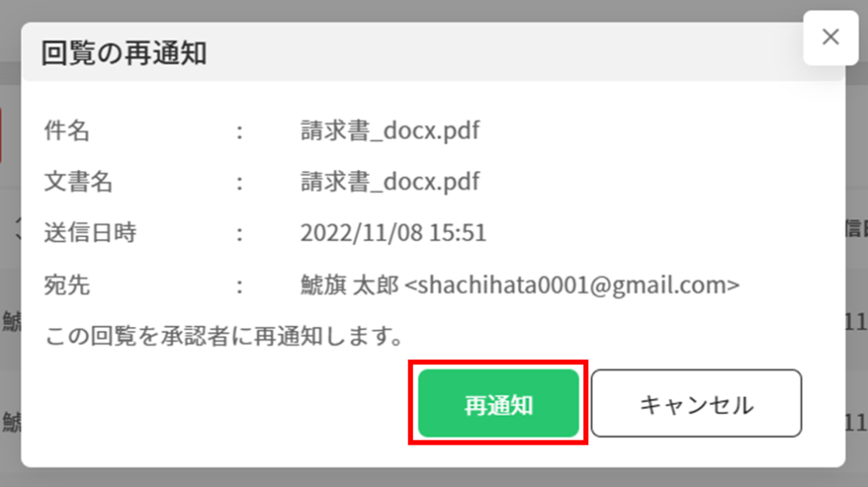This screenshot has width=868, height=487.
Task: Click the 回覧の再通知 dialog title
Action: pyautogui.click(x=124, y=53)
